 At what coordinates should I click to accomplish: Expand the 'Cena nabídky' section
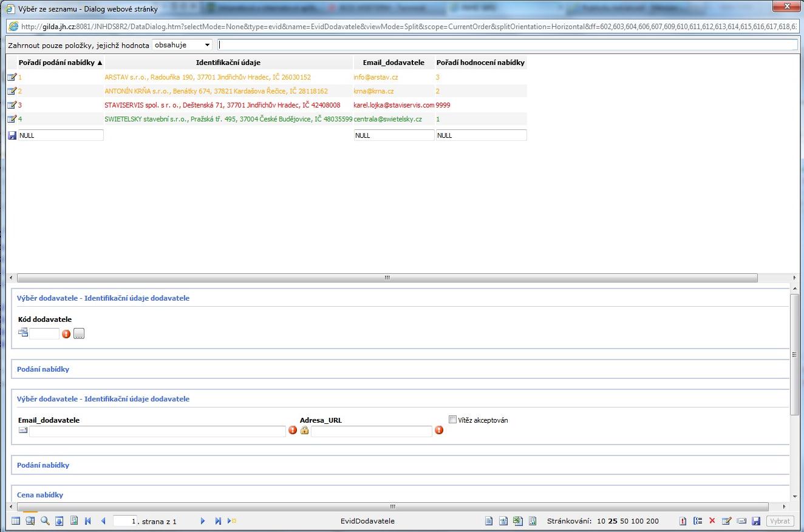(40, 495)
